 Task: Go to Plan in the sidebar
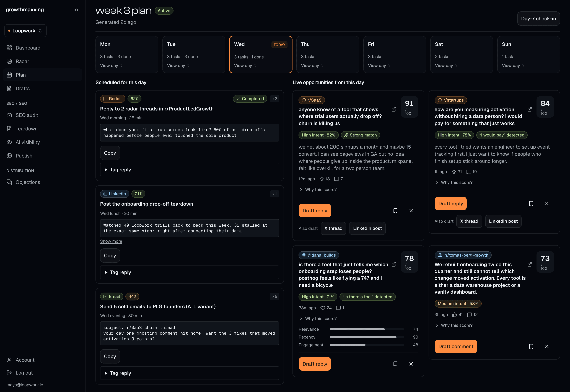click(42, 75)
